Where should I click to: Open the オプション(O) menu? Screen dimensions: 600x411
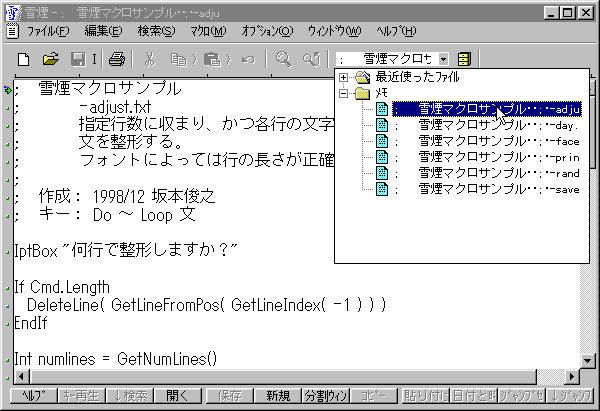coord(267,31)
